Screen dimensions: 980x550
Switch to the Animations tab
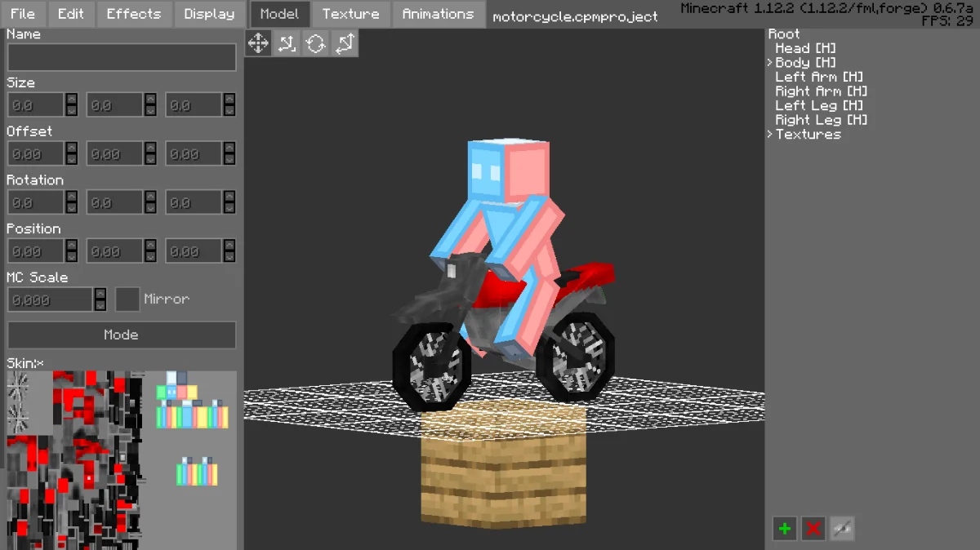click(438, 14)
